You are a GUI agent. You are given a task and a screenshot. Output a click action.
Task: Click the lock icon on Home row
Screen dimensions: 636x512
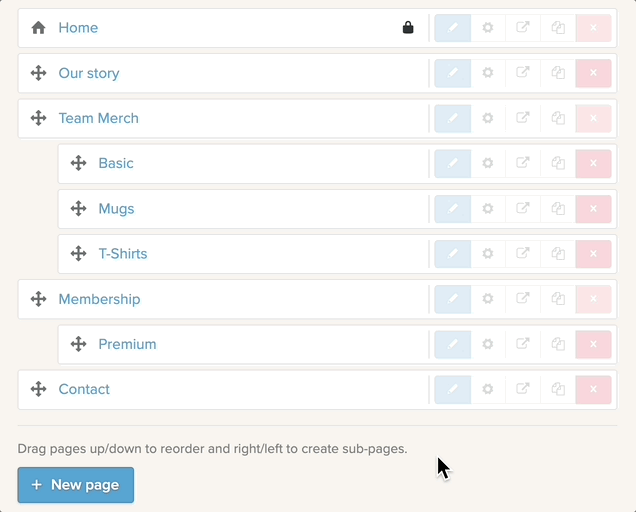(x=408, y=28)
